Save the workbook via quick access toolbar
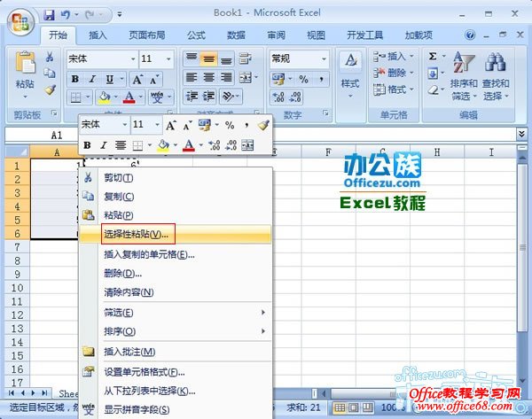This screenshot has width=532, height=419. click(x=49, y=14)
